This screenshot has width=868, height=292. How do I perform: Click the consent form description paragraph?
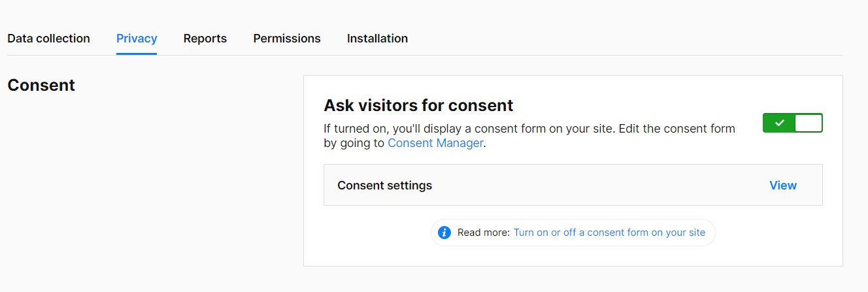pos(530,136)
